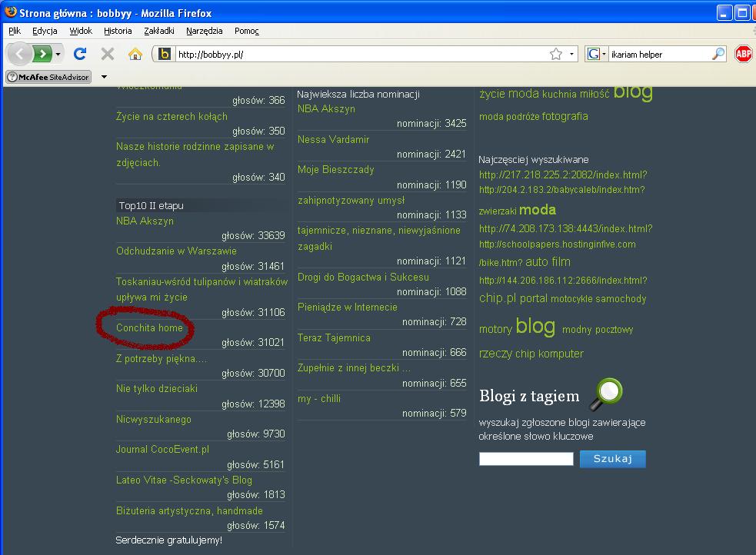This screenshot has width=756, height=555.
Task: Open the Adblock Plus ABP icon
Action: (744, 54)
